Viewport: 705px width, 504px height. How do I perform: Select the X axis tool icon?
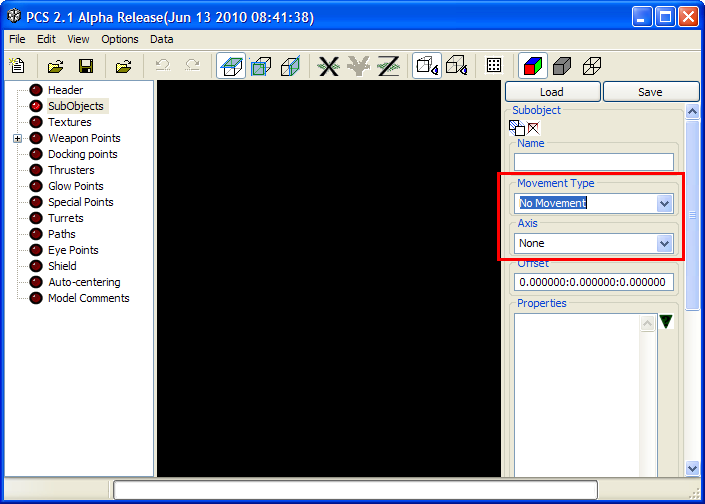[x=329, y=66]
